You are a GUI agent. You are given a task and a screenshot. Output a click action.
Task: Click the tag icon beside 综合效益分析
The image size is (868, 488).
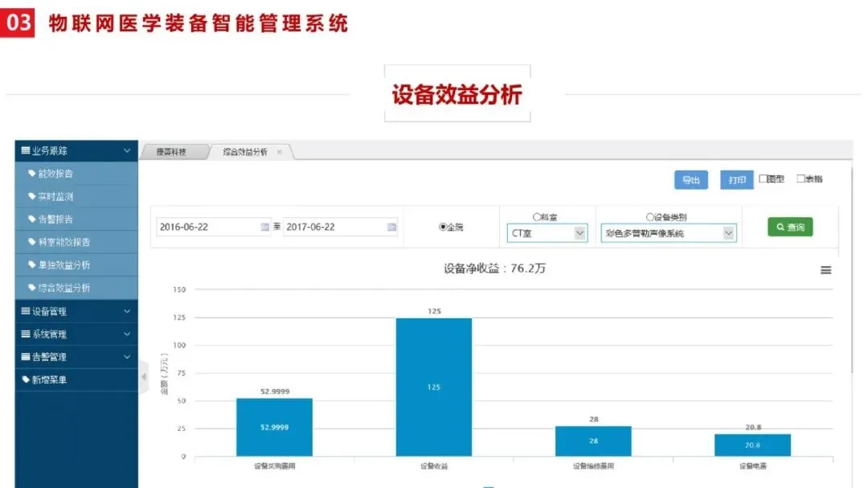(x=31, y=288)
